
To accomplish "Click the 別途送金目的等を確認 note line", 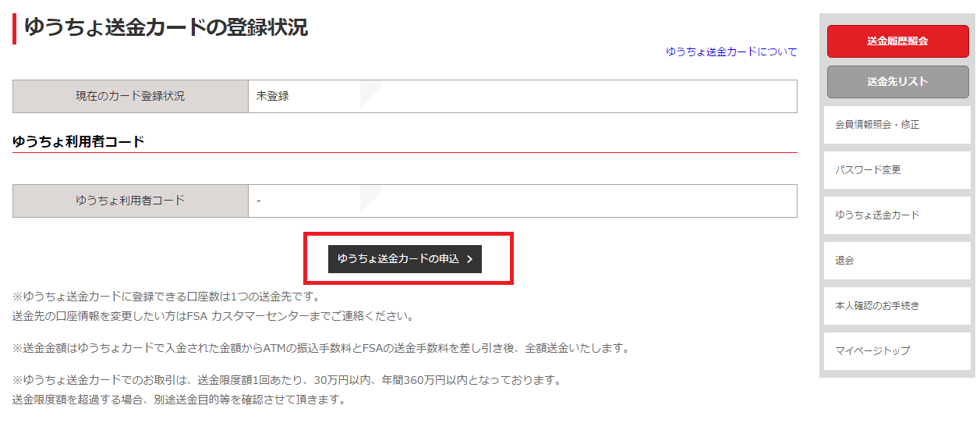I will [179, 400].
